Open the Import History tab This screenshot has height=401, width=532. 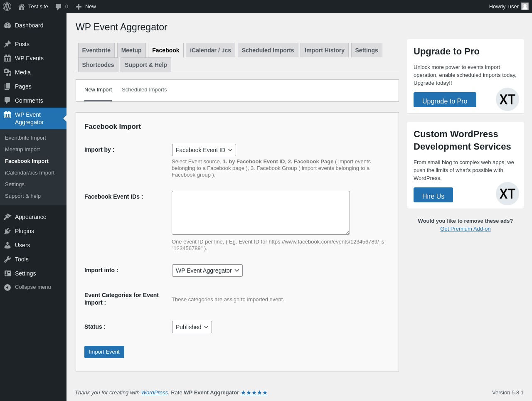[324, 50]
